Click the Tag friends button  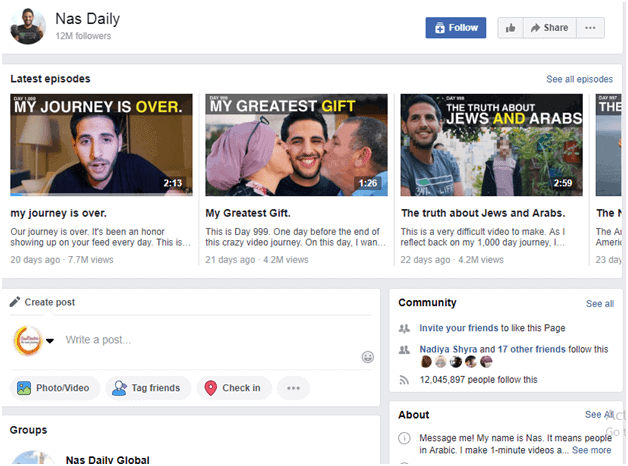(148, 388)
